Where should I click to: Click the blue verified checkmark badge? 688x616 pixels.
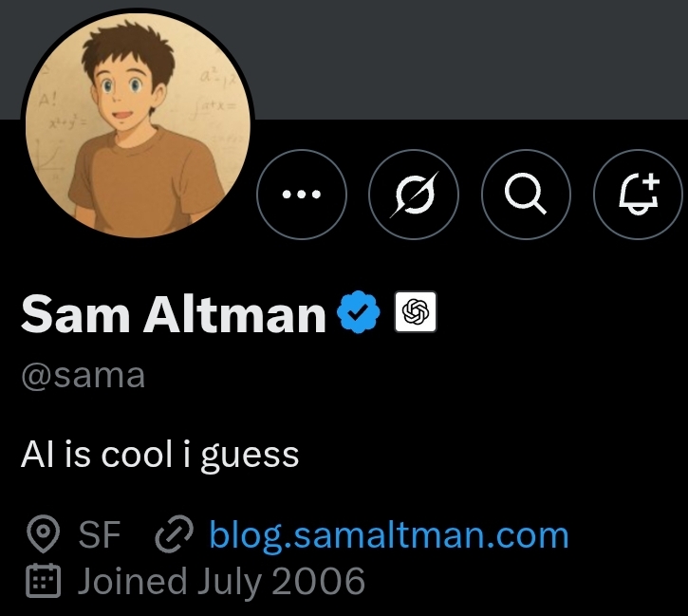(x=360, y=313)
